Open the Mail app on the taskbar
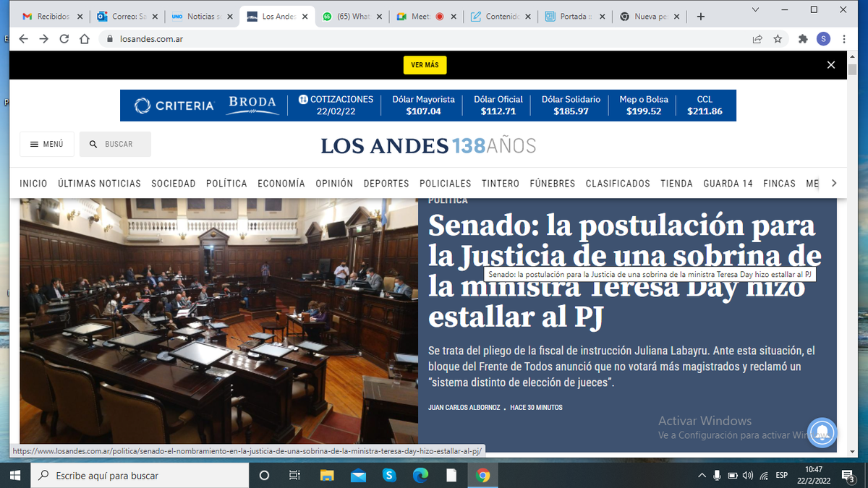 click(358, 475)
